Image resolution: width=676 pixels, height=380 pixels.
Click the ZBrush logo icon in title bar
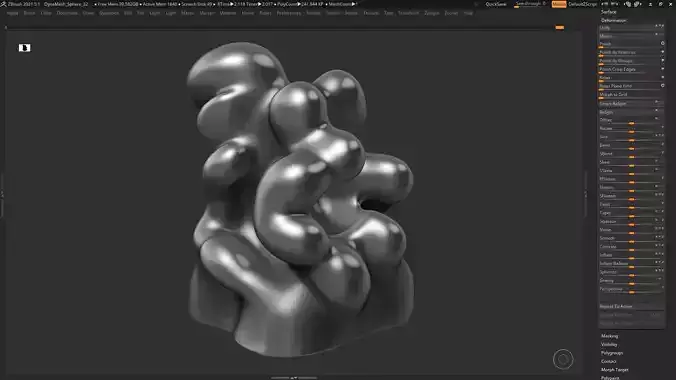(3, 4)
